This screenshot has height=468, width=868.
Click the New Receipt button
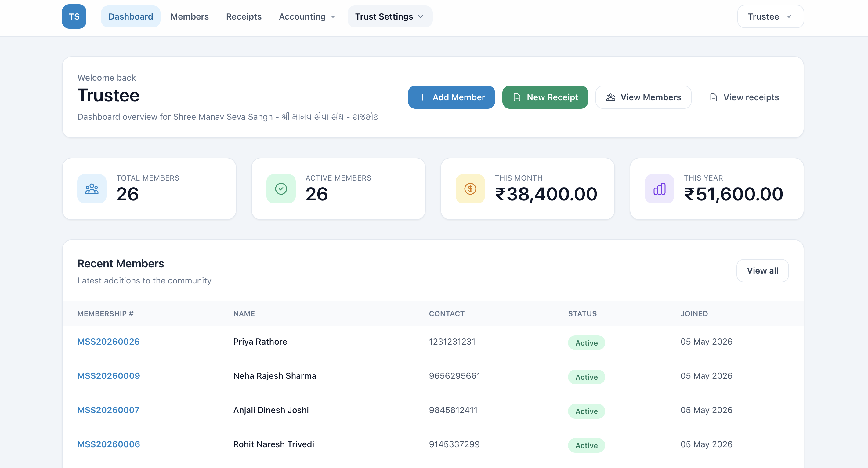[545, 97]
